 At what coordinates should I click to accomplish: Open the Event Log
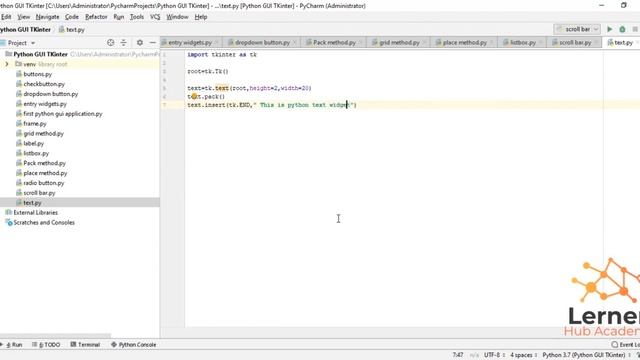(625, 345)
